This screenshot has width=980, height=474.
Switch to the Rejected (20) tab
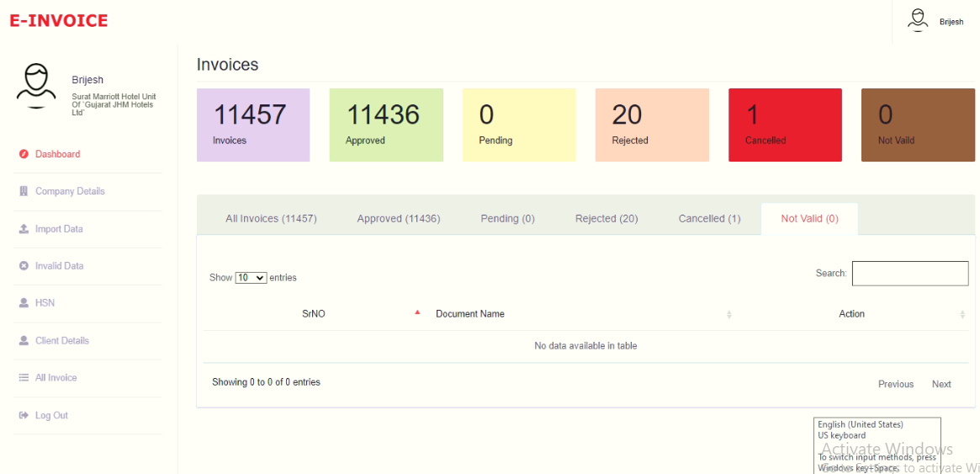(607, 219)
